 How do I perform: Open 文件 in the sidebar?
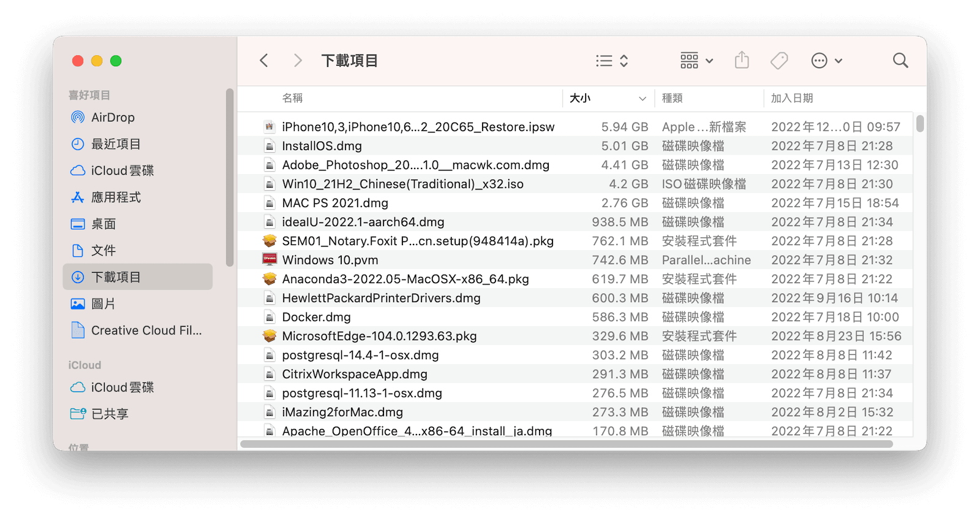coord(138,250)
